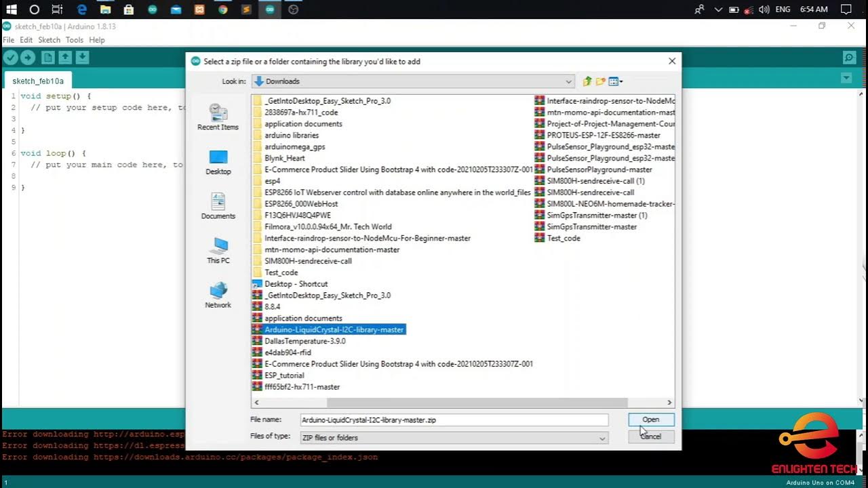Select SimGpsTransmitter-master (1) zip file

tap(591, 216)
